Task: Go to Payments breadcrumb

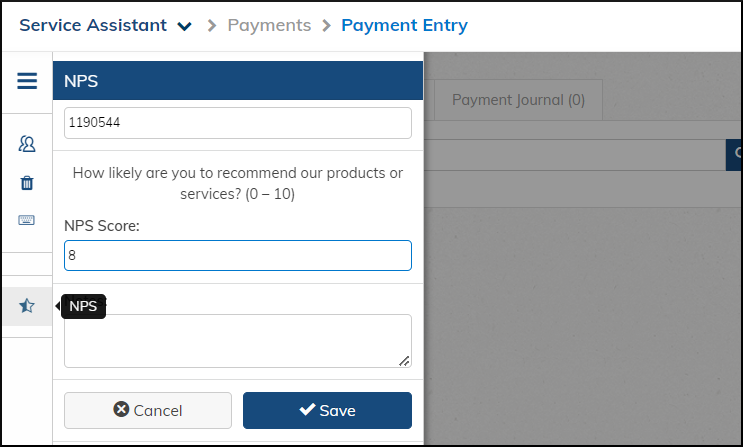Action: pos(269,25)
